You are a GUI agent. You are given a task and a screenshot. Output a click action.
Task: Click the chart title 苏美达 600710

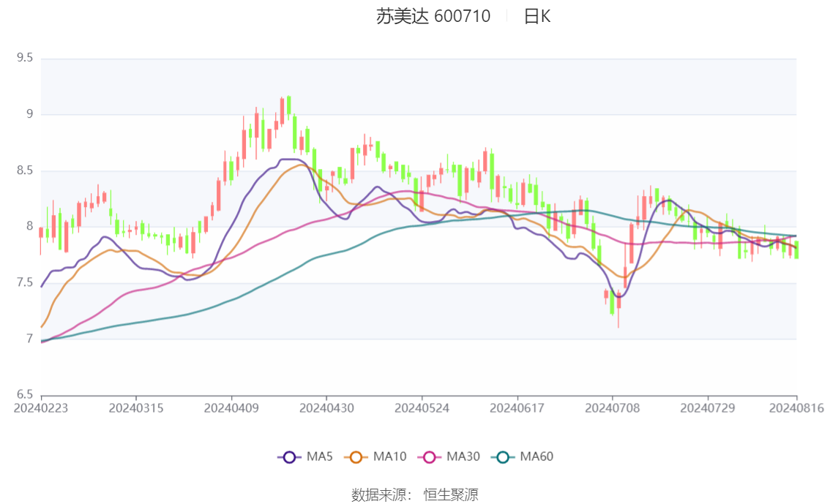[x=433, y=16]
